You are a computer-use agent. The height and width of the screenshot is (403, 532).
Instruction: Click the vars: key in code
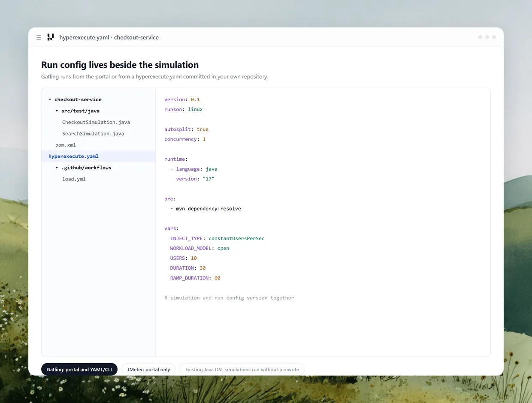(x=172, y=229)
